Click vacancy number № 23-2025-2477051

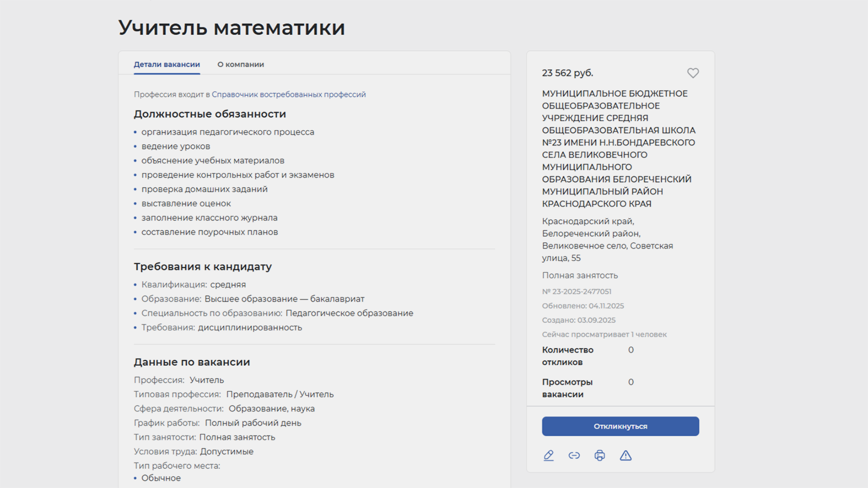577,292
